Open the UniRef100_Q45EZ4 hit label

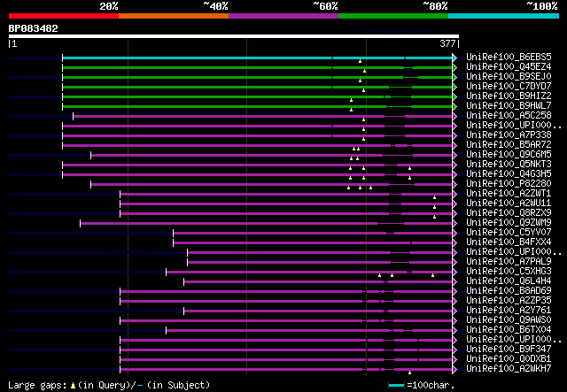coord(509,67)
